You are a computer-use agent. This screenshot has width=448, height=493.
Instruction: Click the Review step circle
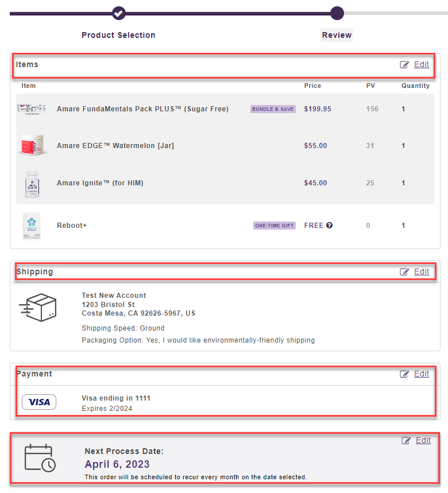(x=337, y=13)
